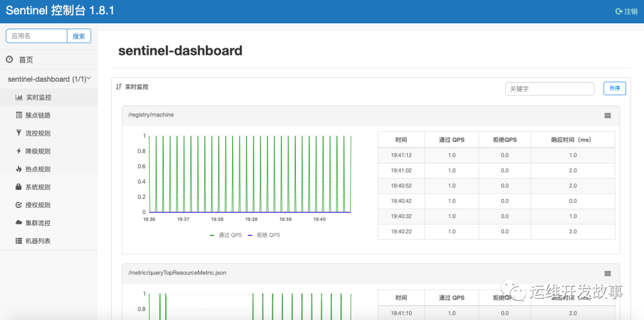This screenshot has width=644, height=320.
Task: Click the 搜索 search button
Action: coord(79,36)
